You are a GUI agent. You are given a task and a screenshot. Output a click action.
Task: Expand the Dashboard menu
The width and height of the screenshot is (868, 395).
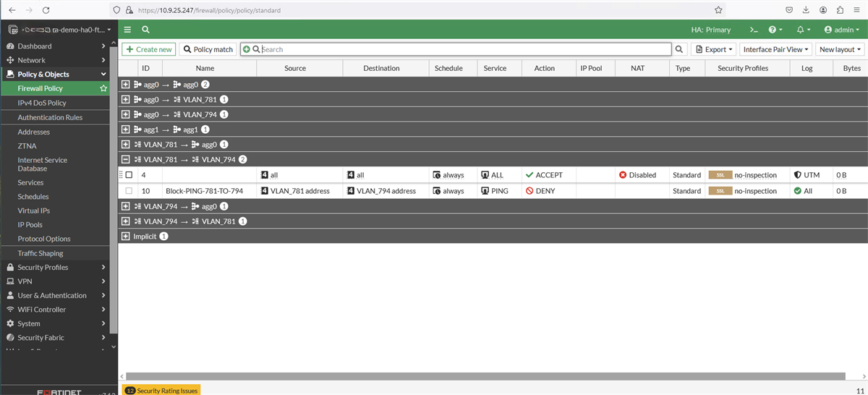55,46
